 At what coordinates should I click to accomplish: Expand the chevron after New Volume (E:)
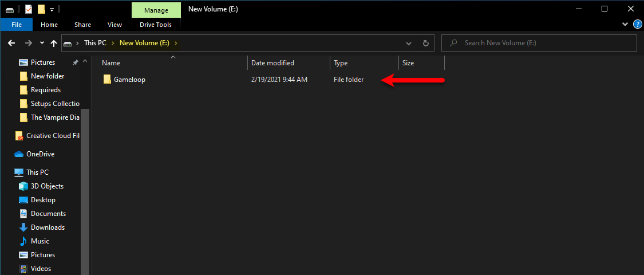click(176, 43)
